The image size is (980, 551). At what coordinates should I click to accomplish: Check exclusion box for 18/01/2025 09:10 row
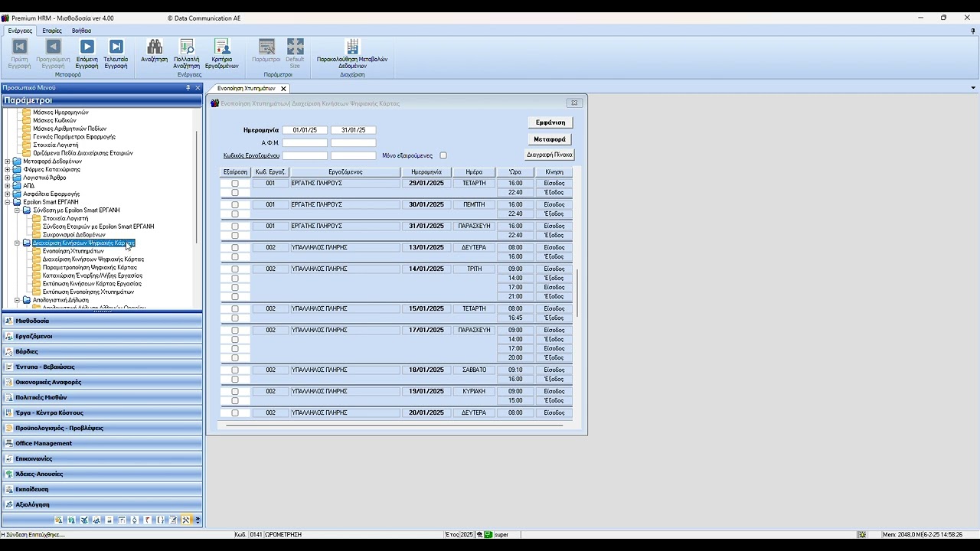tap(235, 370)
